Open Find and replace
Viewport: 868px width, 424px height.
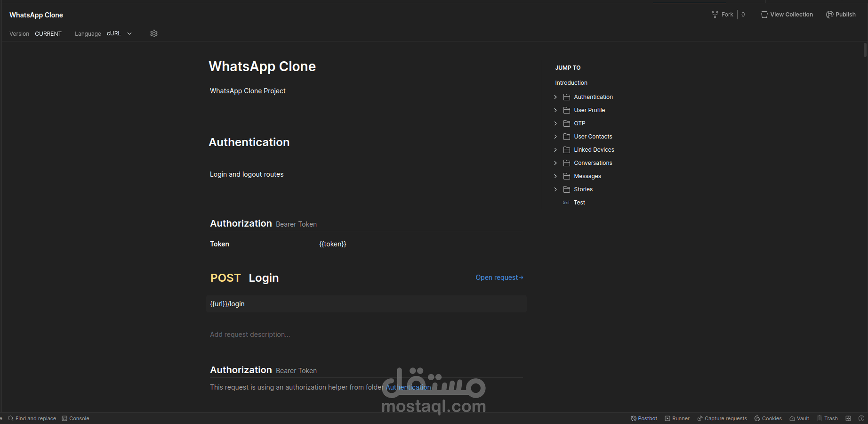pos(32,418)
